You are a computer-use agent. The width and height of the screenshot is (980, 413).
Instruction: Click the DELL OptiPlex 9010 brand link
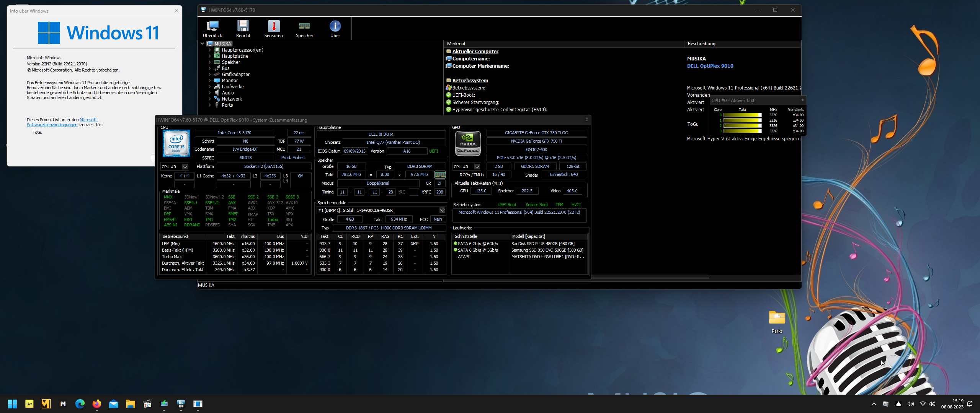[710, 66]
